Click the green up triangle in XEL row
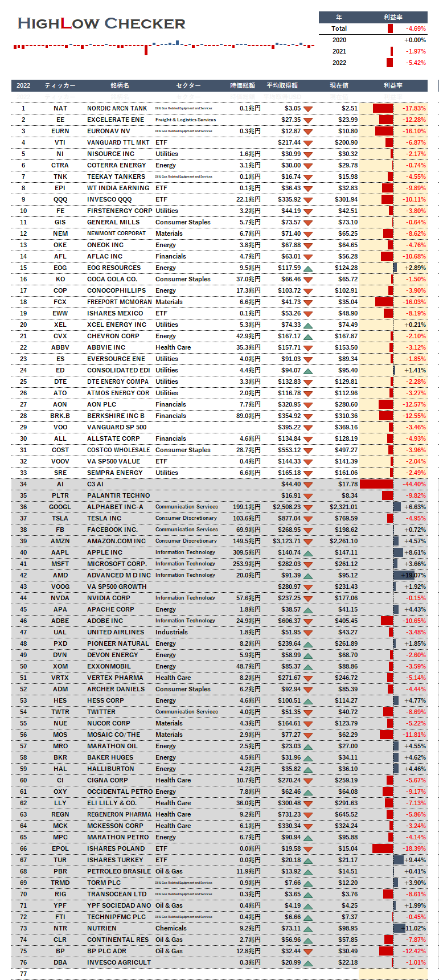Image resolution: width=439 pixels, height=980 pixels. point(308,325)
